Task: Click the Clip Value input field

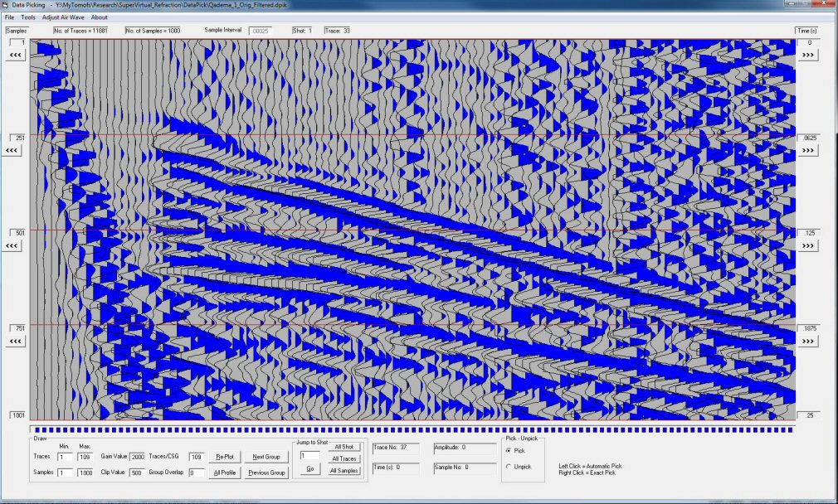Action: [137, 472]
